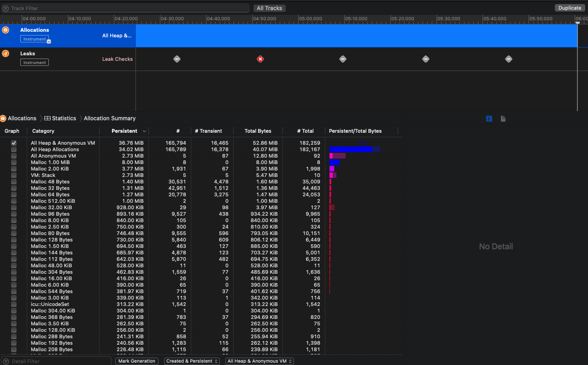Check the Malloc 48 Bytes graph checkbox
This screenshot has width=588, height=365.
(x=13, y=182)
